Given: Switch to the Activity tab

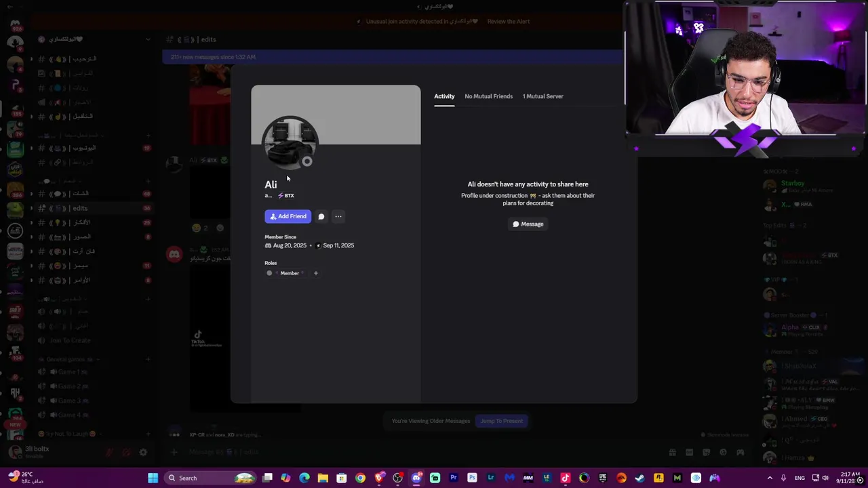Looking at the screenshot, I should (444, 96).
